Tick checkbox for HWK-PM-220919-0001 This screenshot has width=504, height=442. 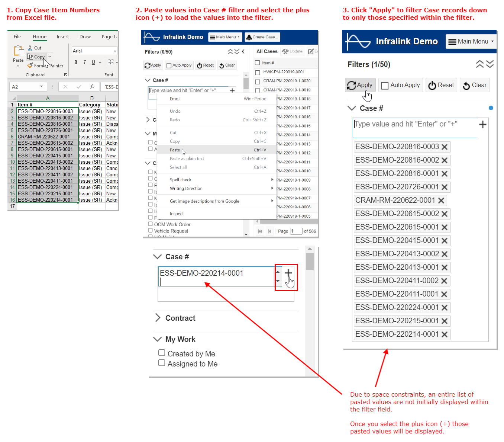pos(257,72)
